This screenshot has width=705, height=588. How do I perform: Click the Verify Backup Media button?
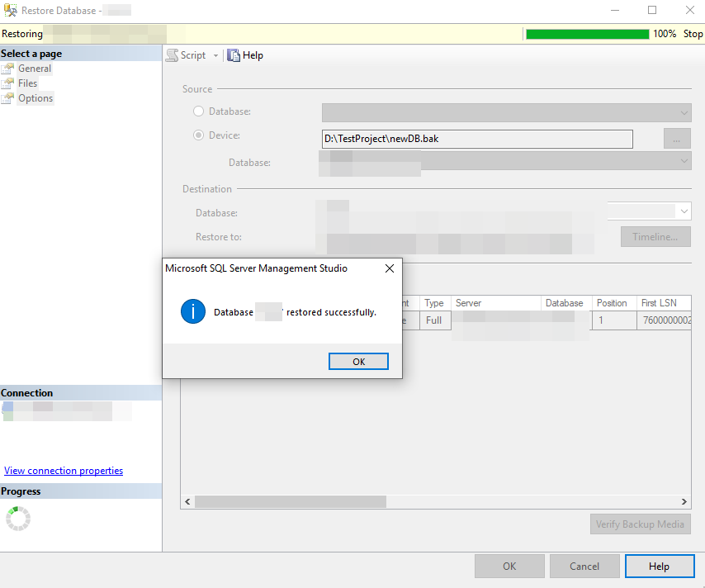point(640,524)
